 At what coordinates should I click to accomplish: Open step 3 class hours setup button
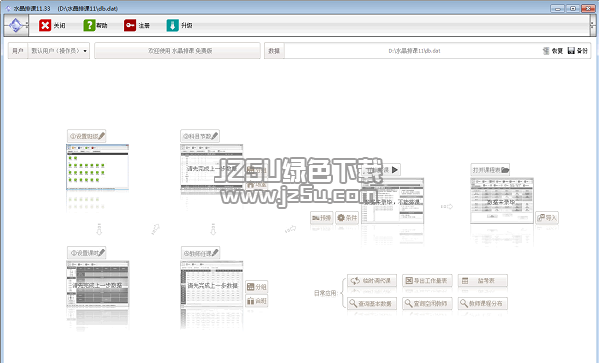pyautogui.click(x=87, y=253)
